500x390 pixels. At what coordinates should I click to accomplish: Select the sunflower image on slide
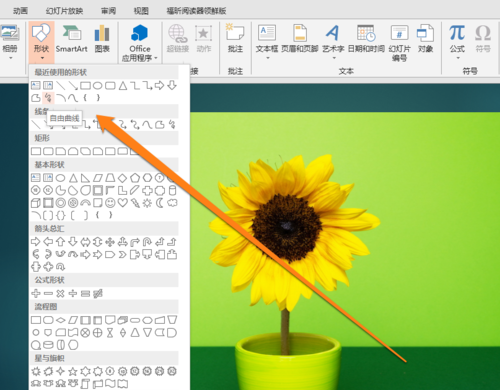[x=345, y=251]
